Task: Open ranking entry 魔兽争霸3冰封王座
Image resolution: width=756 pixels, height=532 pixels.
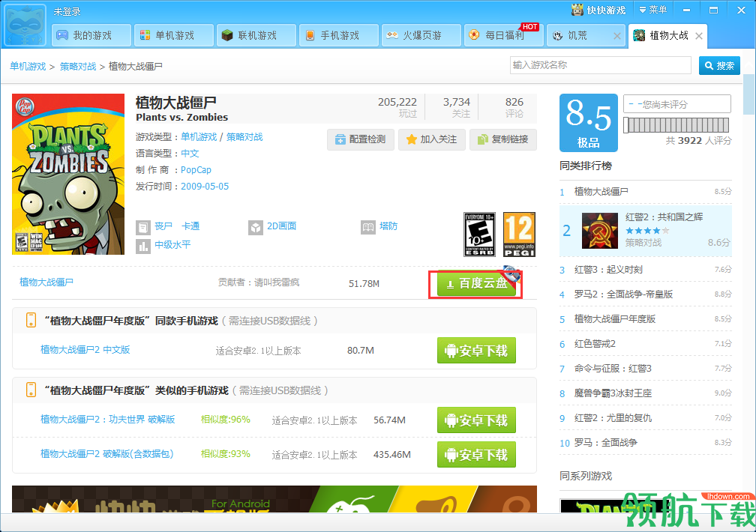Action: pos(613,393)
